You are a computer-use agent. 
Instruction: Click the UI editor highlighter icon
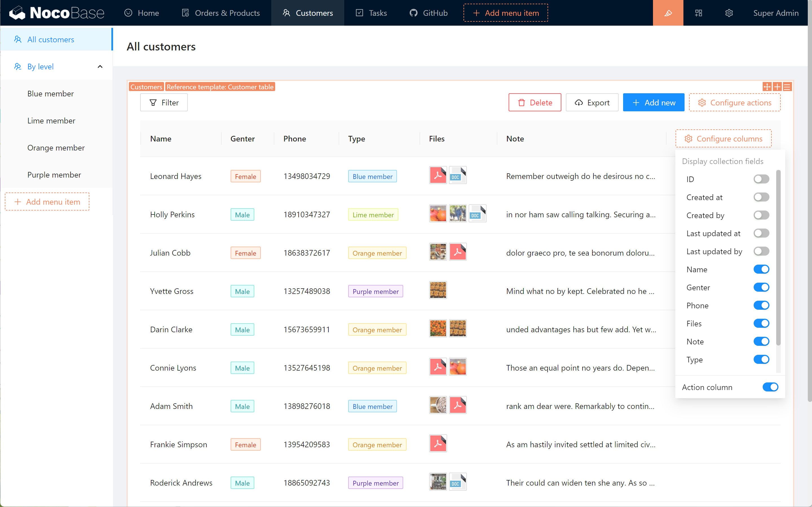click(x=668, y=13)
